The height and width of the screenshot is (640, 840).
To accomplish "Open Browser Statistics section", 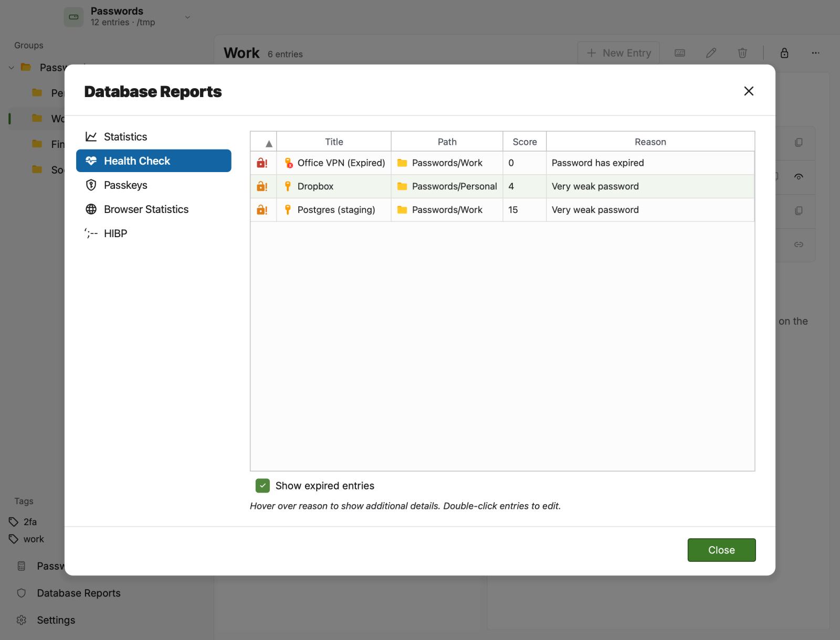I will pyautogui.click(x=153, y=209).
